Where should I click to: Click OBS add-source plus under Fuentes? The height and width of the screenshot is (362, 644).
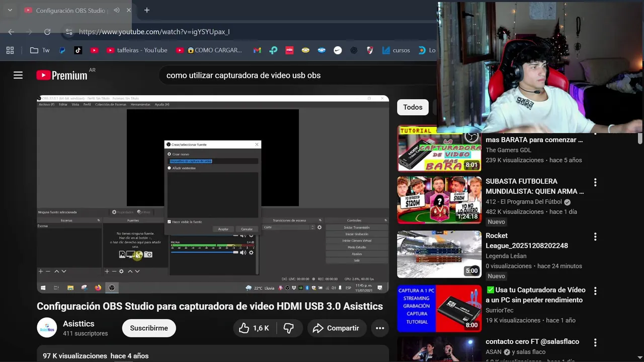107,271
